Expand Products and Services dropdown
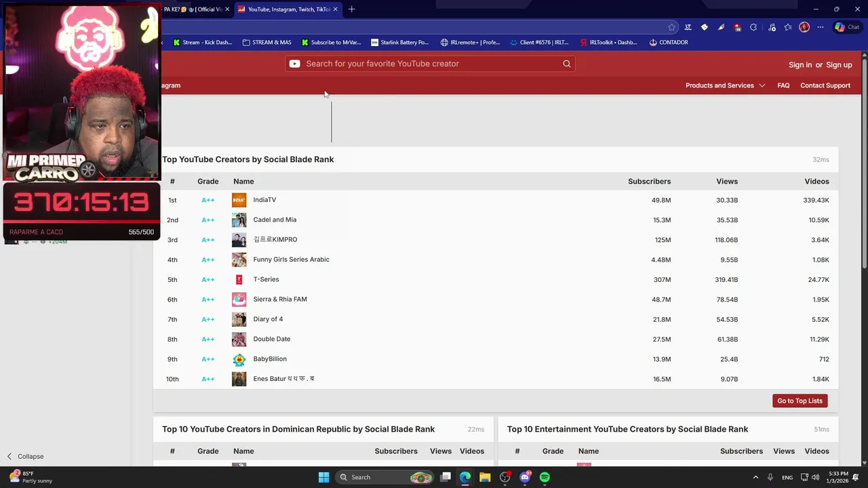The height and width of the screenshot is (488, 868). [x=725, y=85]
